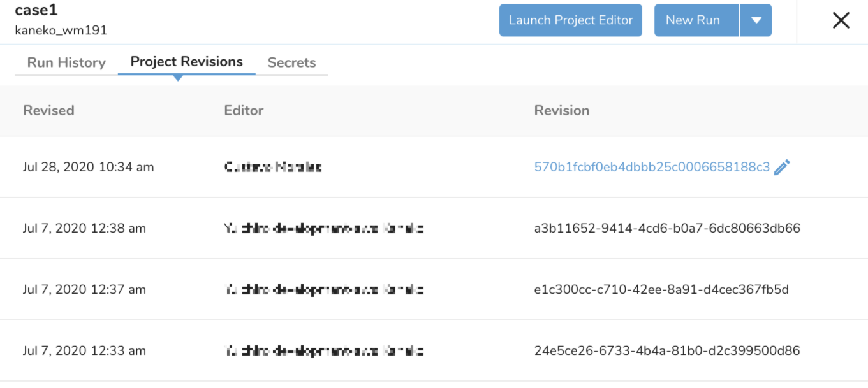868x388 pixels.
Task: Click the pencil edit icon beside revision 570b1fcb
Action: click(782, 168)
